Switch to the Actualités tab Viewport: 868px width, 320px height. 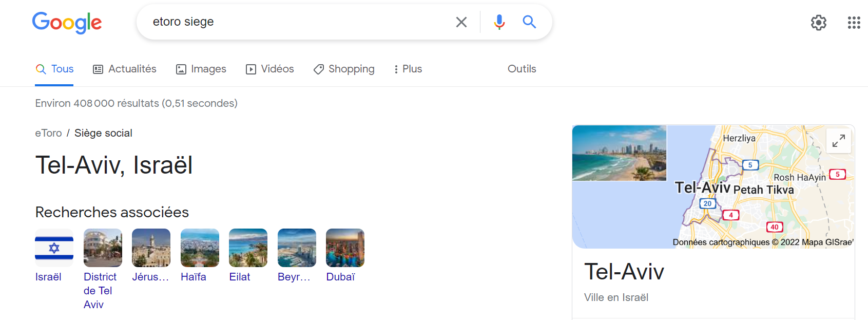[125, 69]
